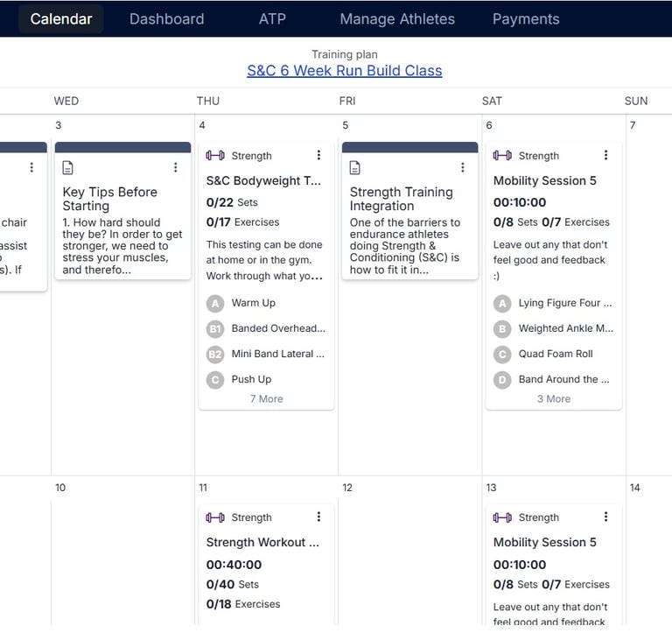Screen dimensions: 672x633
Task: Open kebab menu on S&C Bodyweight card
Action: coord(318,155)
